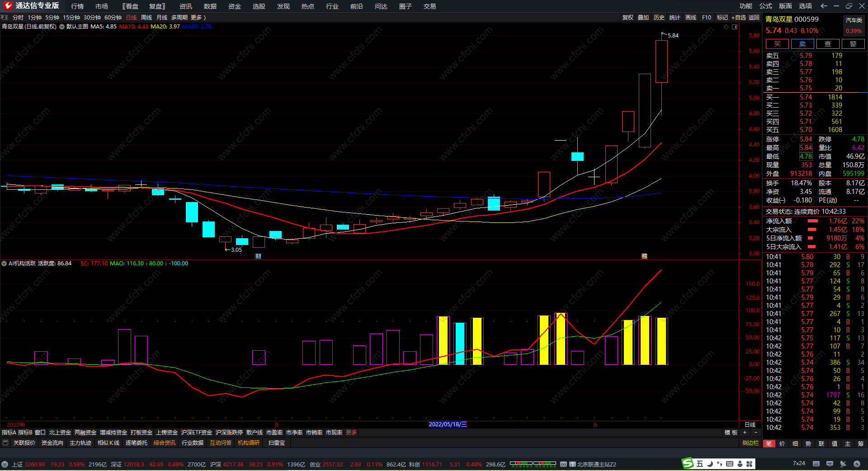This screenshot has width=868, height=471.
Task: Open the 行情 menu
Action: click(77, 6)
